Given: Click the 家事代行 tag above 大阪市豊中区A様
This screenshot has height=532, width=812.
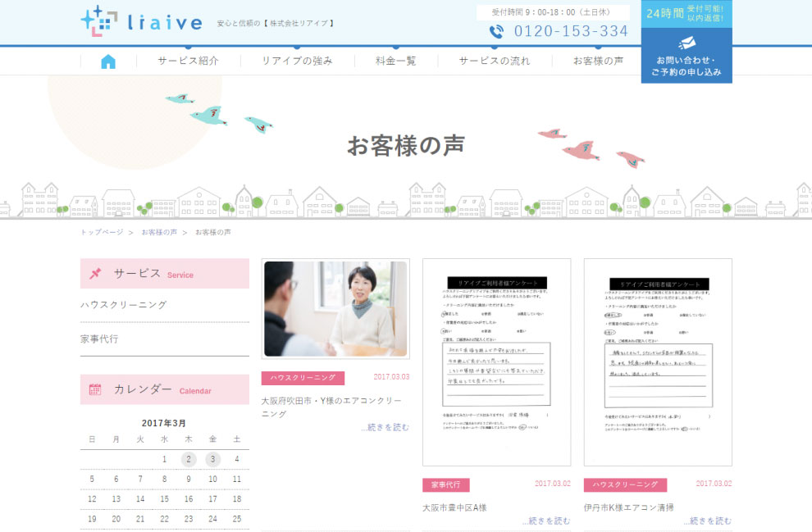Looking at the screenshot, I should pos(446,485).
